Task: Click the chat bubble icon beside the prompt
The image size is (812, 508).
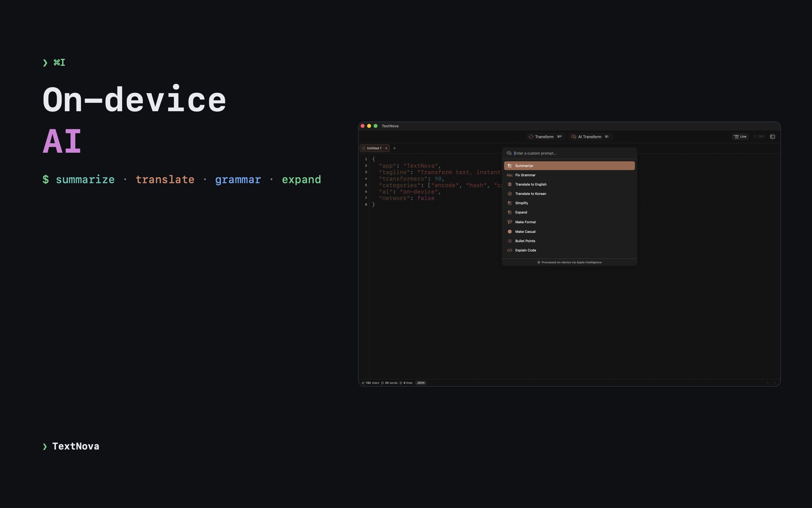Action: pos(509,153)
